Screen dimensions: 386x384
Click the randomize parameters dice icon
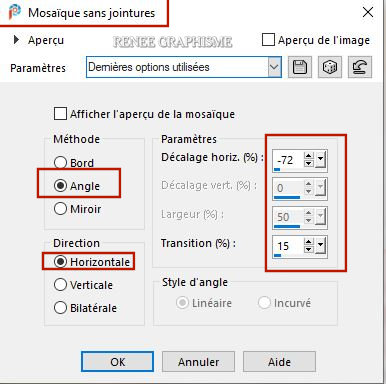click(330, 67)
